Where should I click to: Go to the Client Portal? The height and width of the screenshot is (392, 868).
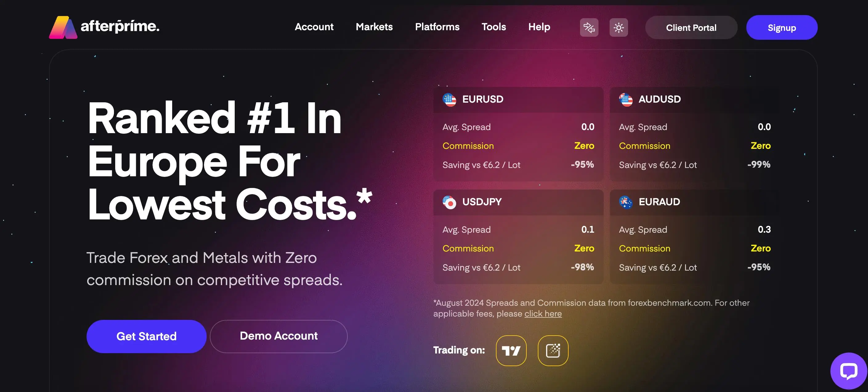tap(691, 28)
